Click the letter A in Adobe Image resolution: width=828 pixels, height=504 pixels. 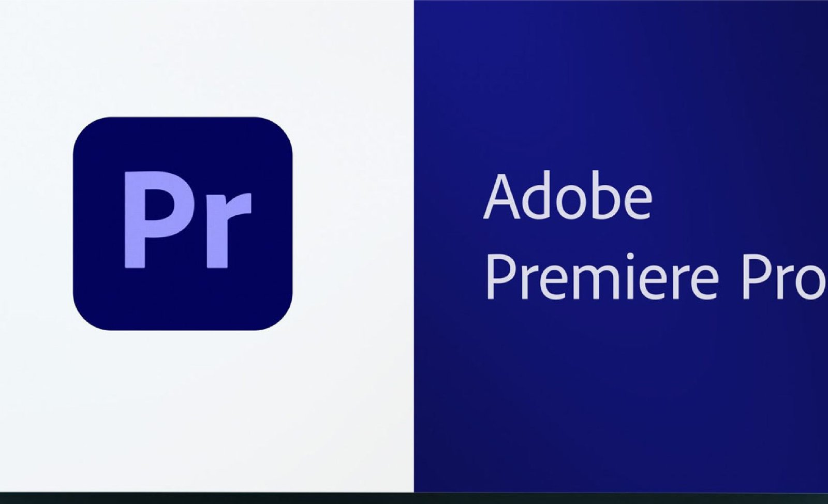[x=501, y=197]
